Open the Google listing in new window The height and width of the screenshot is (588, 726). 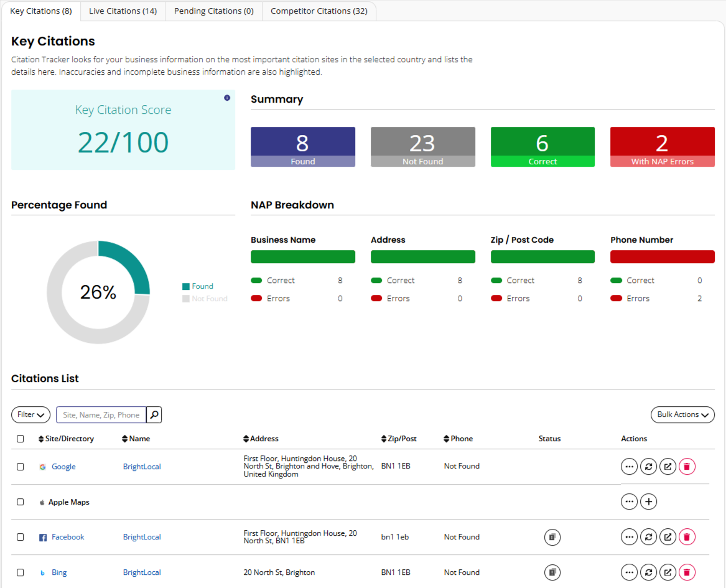668,467
